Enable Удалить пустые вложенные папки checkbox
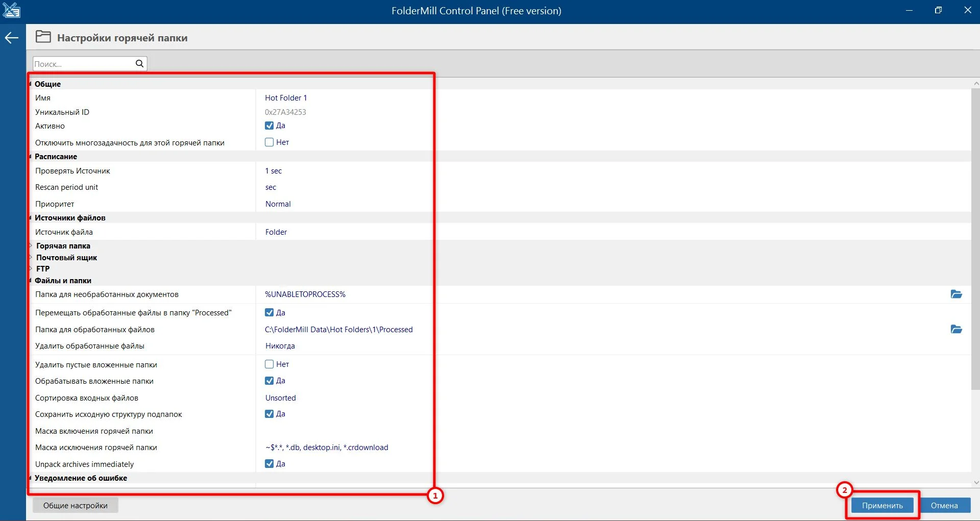Screen dimensions: 980x521 point(269,364)
